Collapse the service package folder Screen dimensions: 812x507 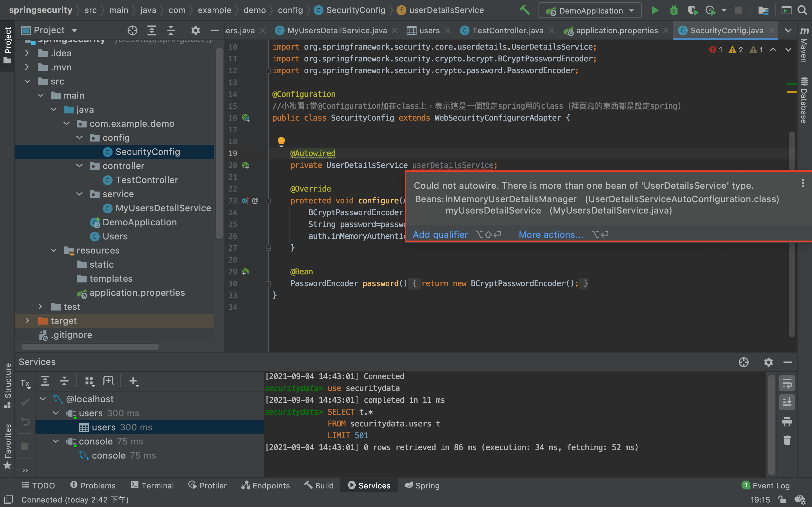[x=80, y=194]
